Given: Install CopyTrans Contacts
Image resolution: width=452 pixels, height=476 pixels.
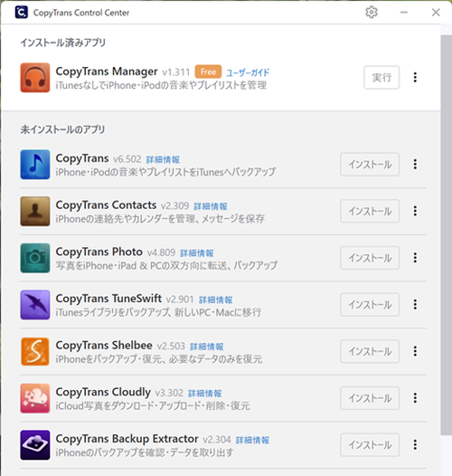Looking at the screenshot, I should (370, 211).
